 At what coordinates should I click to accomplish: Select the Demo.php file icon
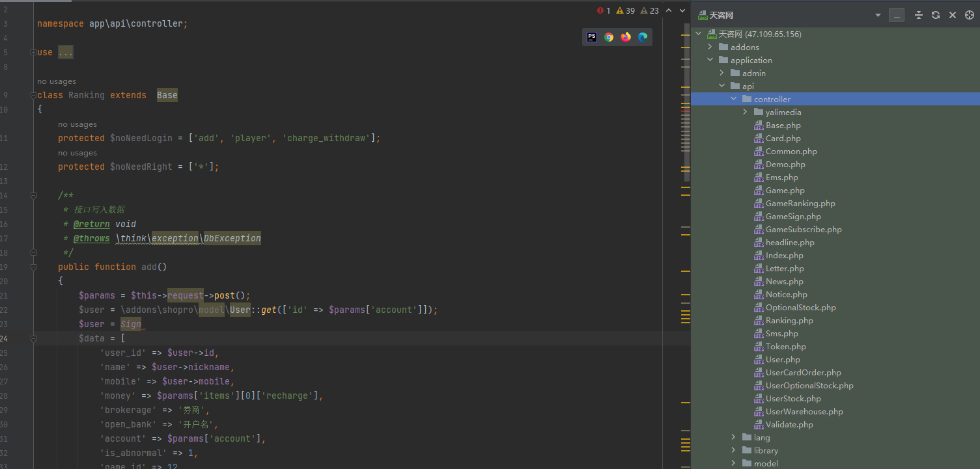(x=759, y=165)
